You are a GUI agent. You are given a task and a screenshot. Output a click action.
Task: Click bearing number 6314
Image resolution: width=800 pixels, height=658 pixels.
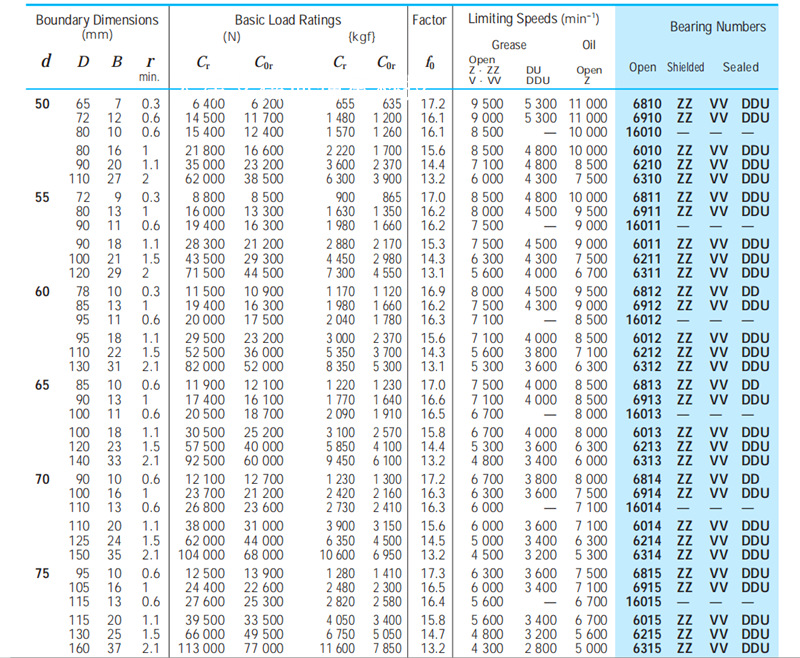647,554
